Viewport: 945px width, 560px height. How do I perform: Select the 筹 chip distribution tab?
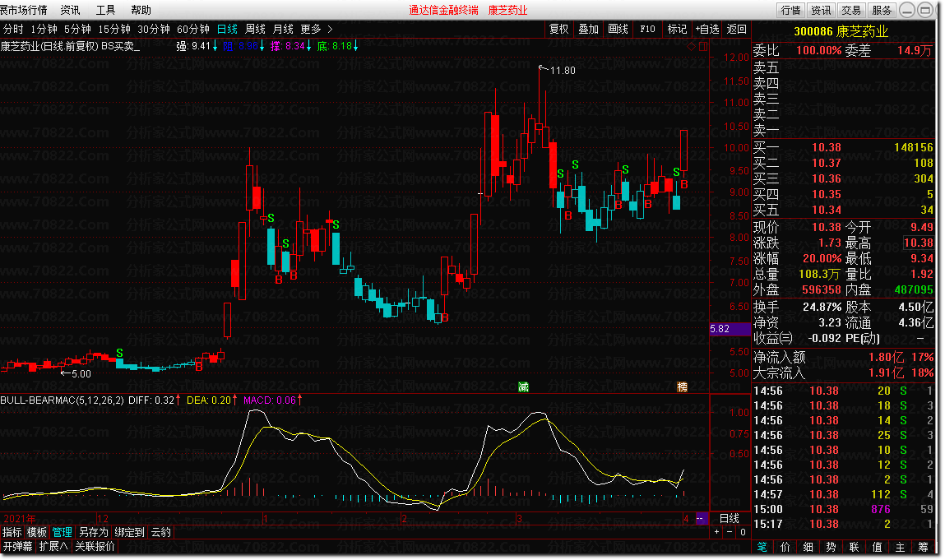[923, 548]
